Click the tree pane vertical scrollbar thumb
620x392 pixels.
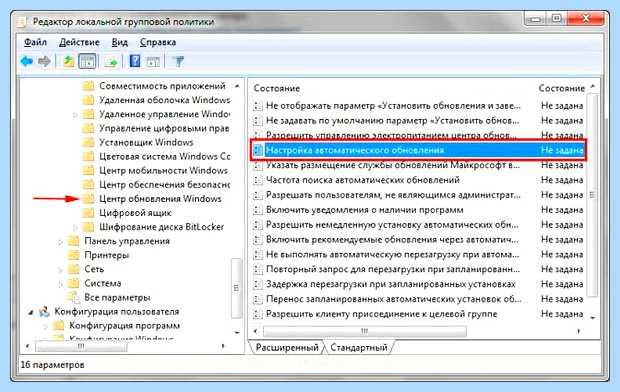pyautogui.click(x=236, y=288)
